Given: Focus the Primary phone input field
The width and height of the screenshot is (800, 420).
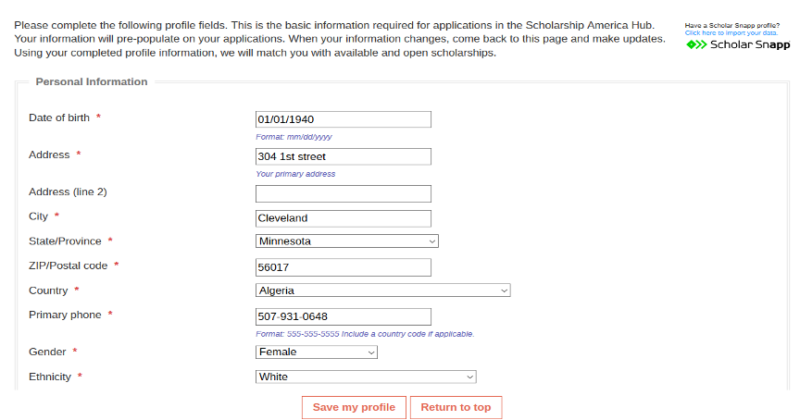Looking at the screenshot, I should (x=343, y=316).
